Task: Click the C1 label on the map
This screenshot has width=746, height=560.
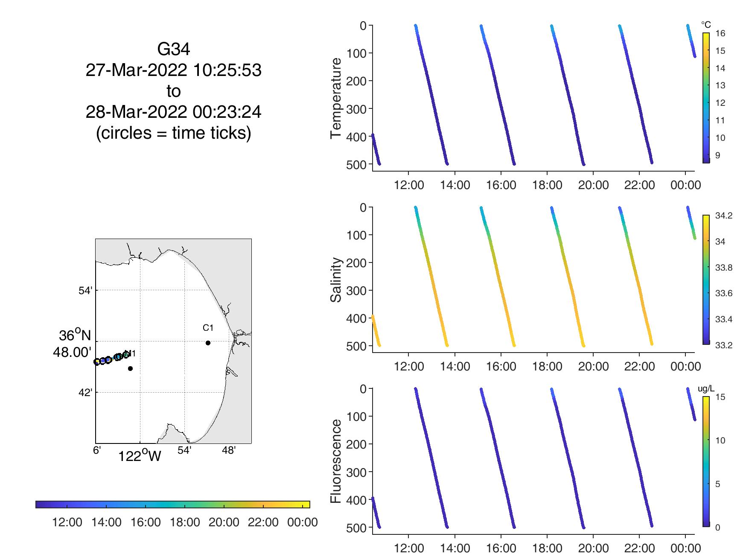Action: tap(208, 328)
